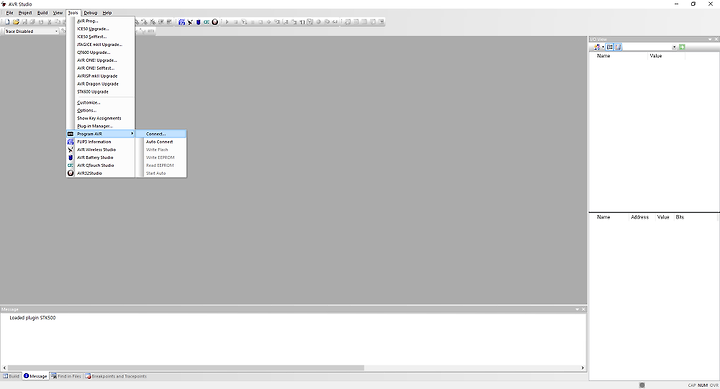Click the Message panel scroll right arrow
This screenshot has height=389, width=720.
pyautogui.click(x=583, y=368)
